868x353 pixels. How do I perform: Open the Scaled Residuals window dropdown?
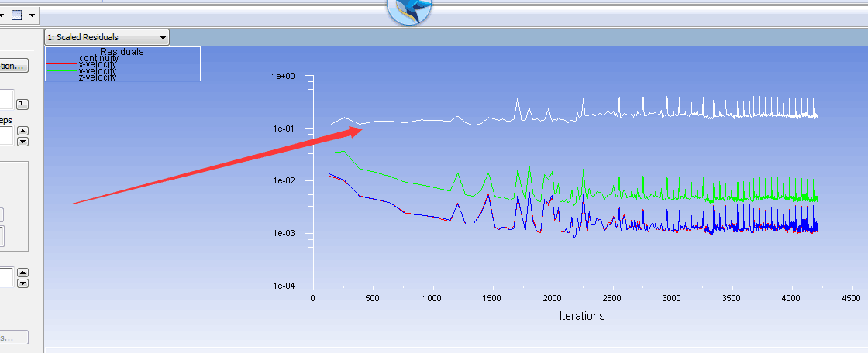pos(107,37)
